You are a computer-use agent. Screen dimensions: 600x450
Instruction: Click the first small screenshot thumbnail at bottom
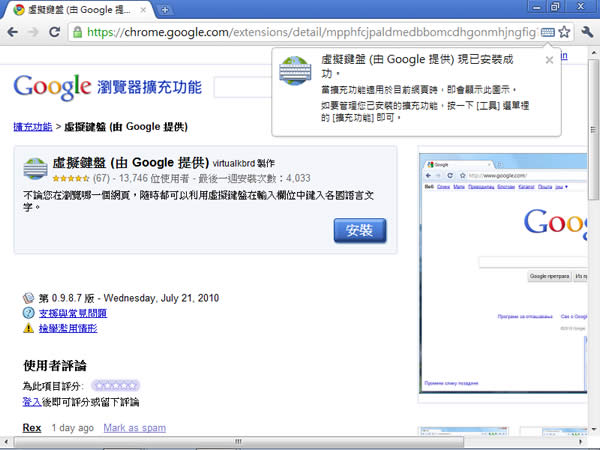[464, 432]
